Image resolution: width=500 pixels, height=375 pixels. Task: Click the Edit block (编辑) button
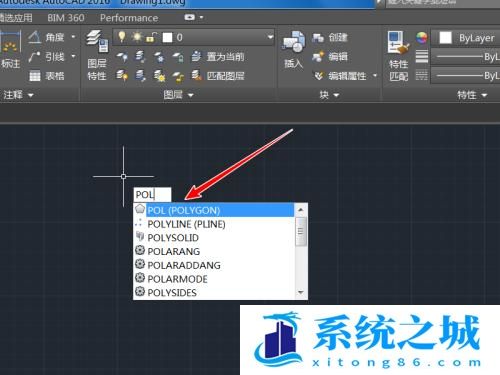click(x=330, y=57)
